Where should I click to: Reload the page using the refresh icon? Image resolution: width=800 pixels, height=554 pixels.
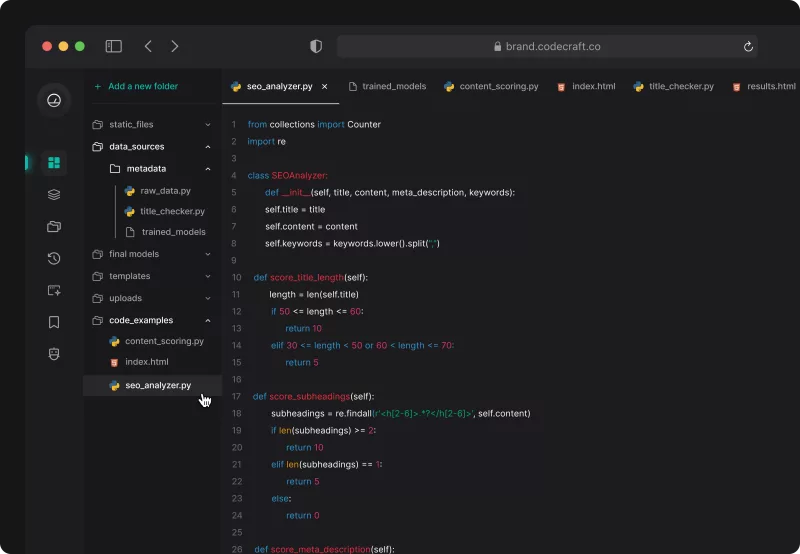[748, 47]
